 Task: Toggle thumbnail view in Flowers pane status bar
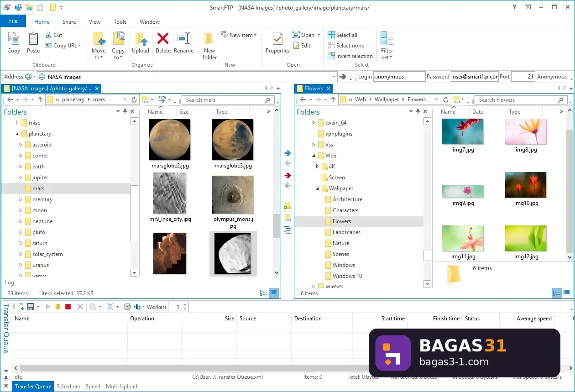[x=567, y=293]
